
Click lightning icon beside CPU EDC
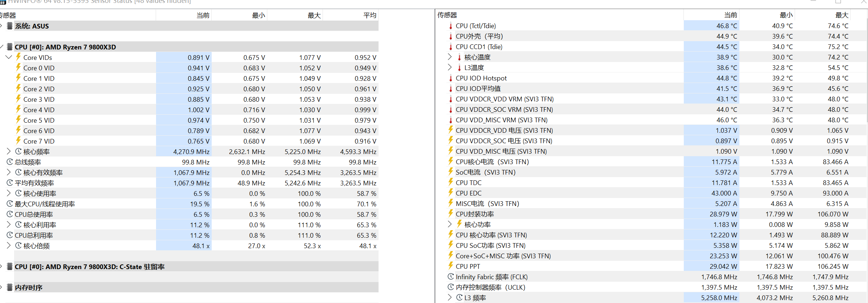click(450, 193)
